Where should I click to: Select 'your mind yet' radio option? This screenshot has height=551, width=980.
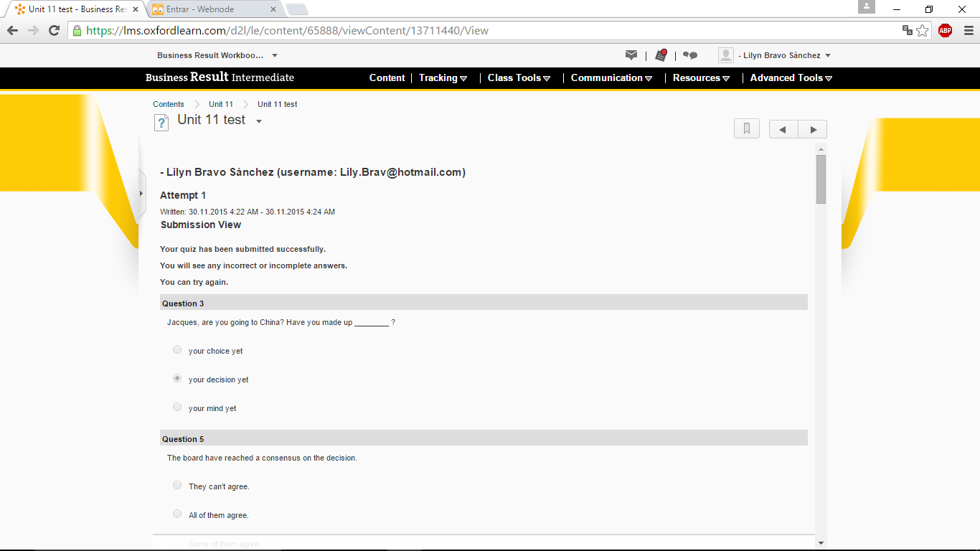coord(177,408)
